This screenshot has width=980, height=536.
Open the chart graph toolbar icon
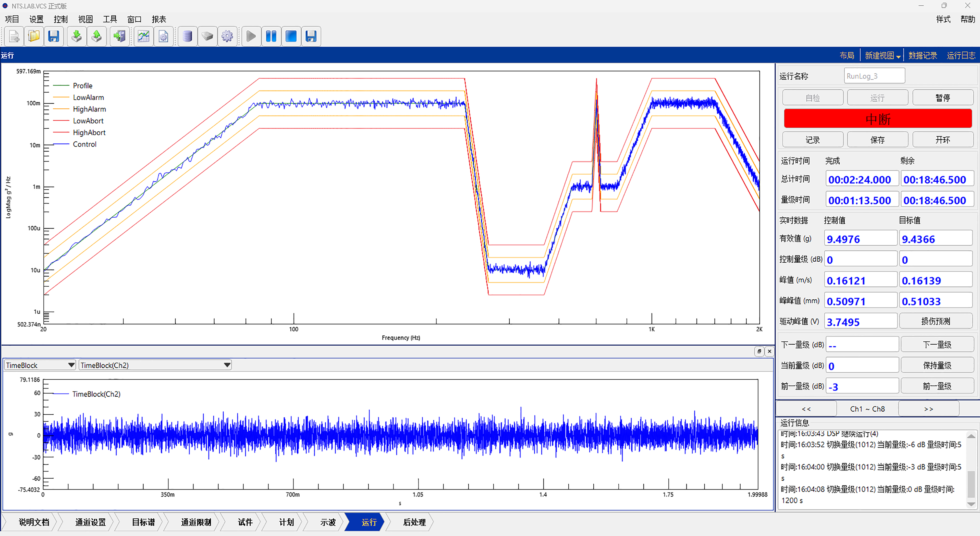pyautogui.click(x=143, y=36)
